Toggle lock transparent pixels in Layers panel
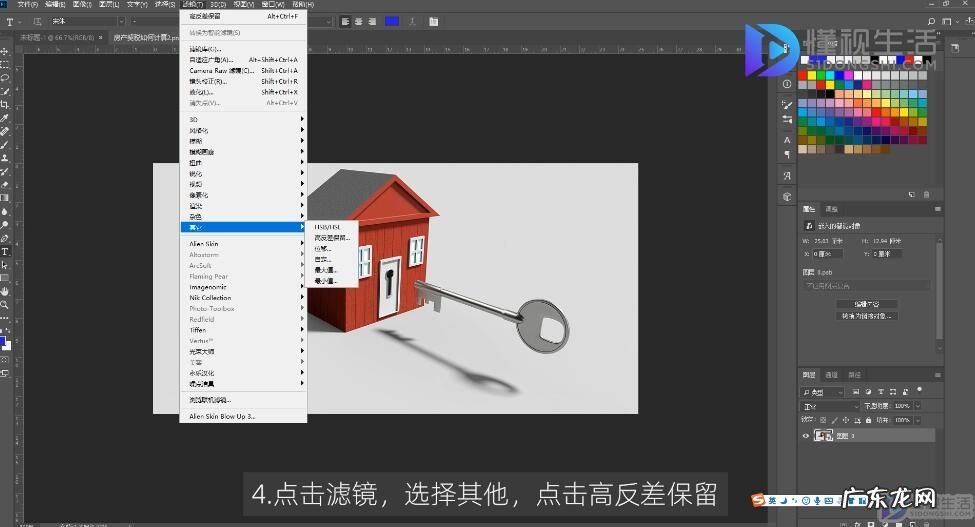Screen dimensions: 975x527 tap(823, 420)
